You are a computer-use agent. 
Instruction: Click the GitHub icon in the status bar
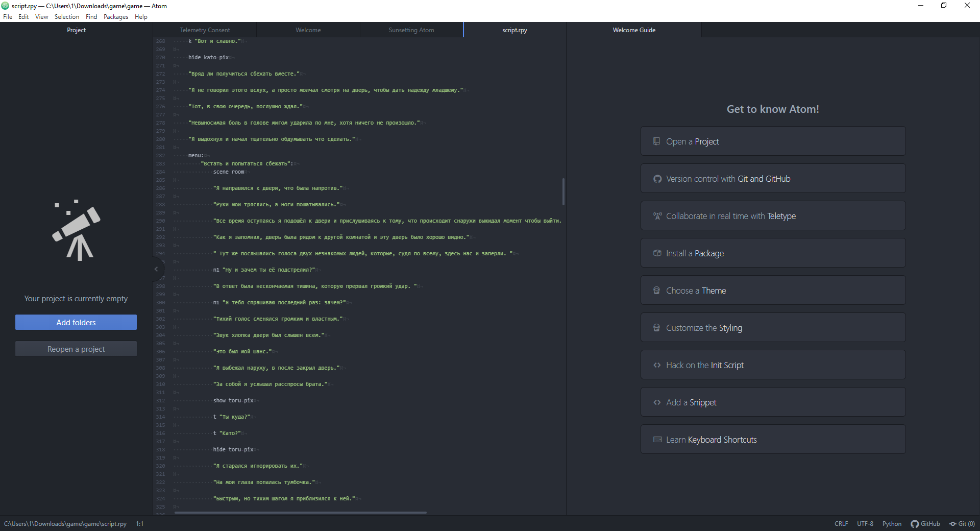pos(915,524)
